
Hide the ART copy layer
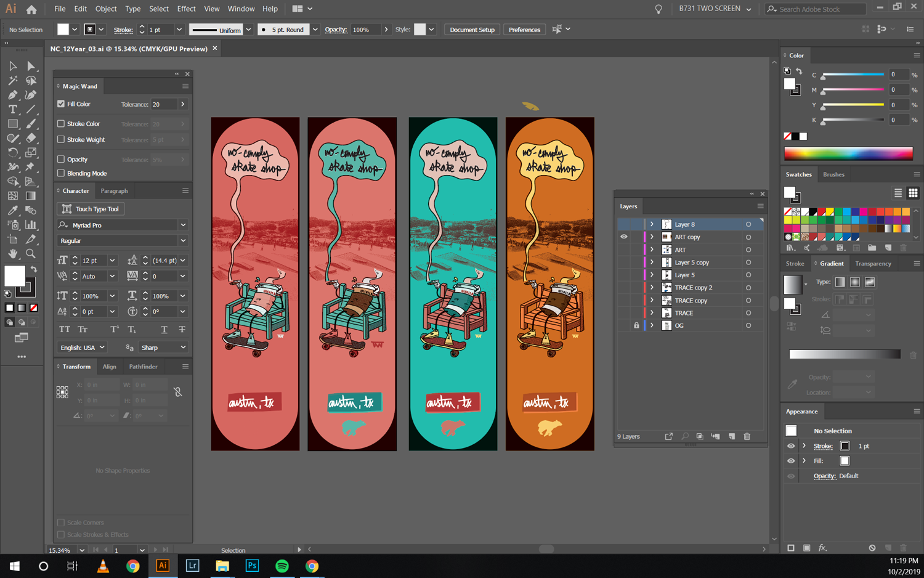[x=624, y=237]
